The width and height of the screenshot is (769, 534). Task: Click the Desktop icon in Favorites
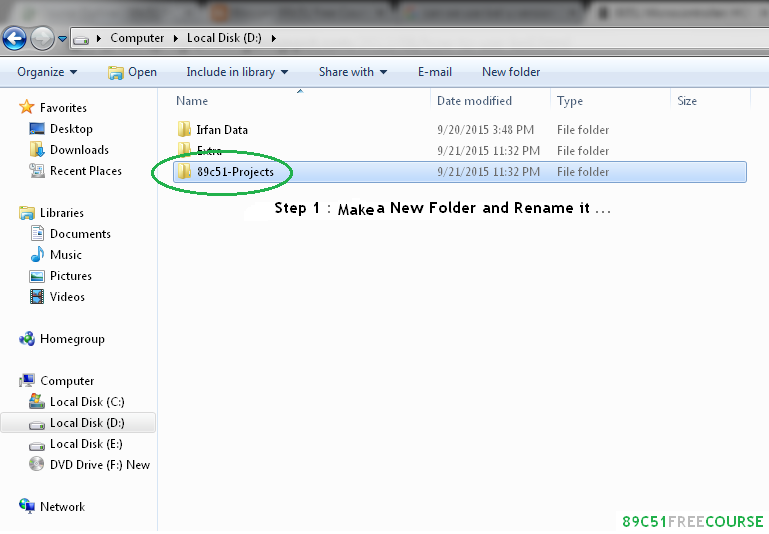(37, 128)
